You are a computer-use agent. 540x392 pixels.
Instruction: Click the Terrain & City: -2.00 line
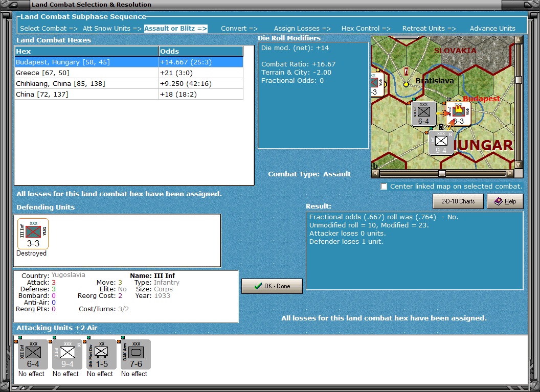(x=296, y=72)
